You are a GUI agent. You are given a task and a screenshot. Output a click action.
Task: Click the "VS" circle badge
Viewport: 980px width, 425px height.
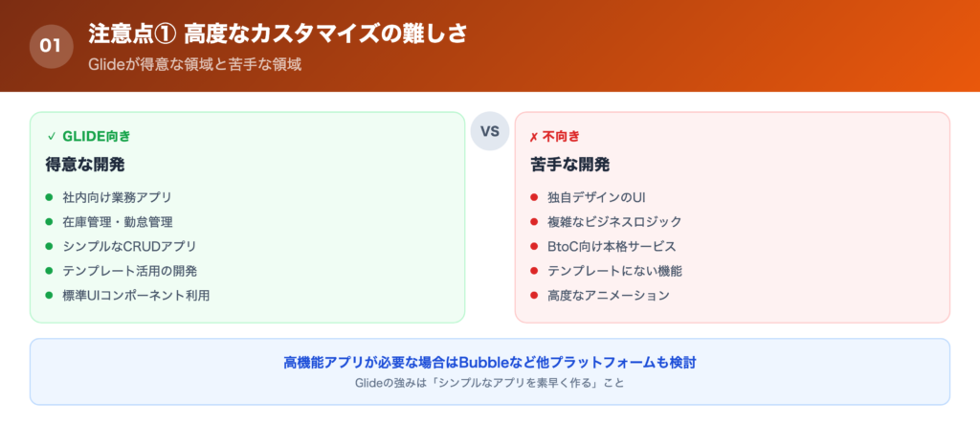click(490, 131)
